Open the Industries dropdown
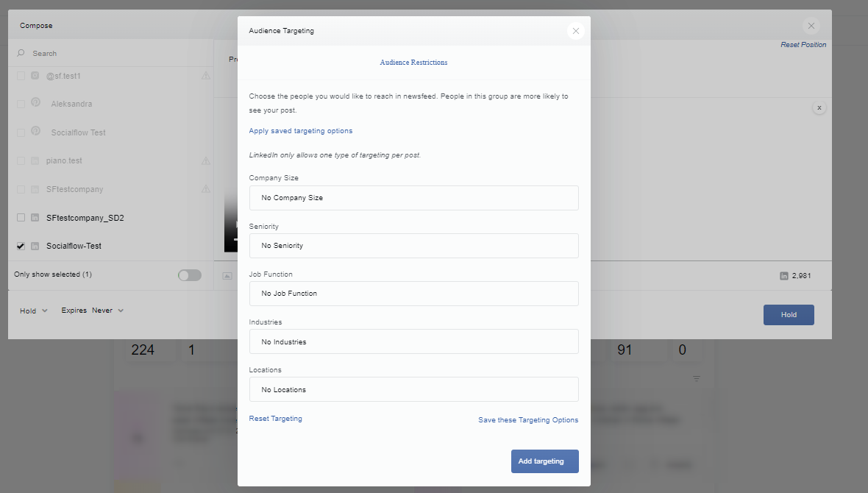Screen dimensions: 868x493 pyautogui.click(x=413, y=341)
